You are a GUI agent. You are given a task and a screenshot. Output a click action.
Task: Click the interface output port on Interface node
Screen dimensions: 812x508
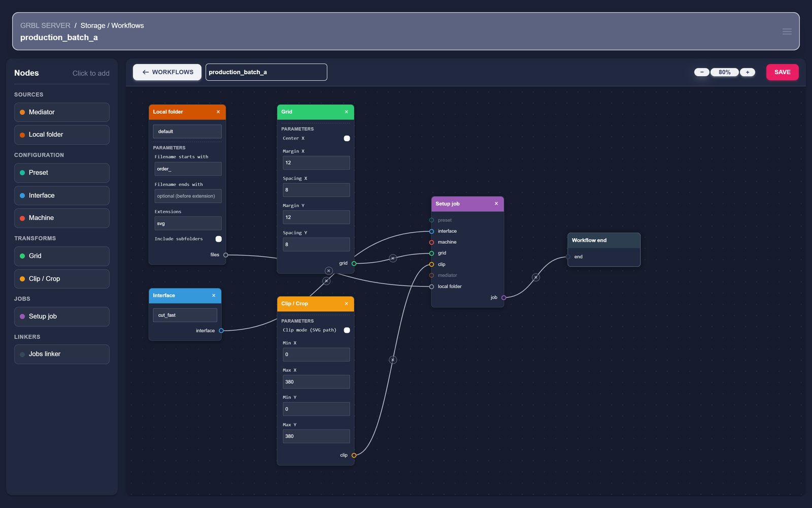pos(221,331)
